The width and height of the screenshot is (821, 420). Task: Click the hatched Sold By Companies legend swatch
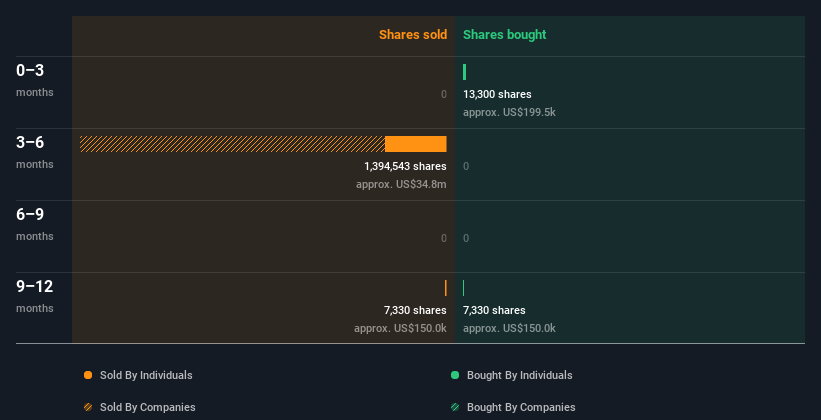pos(88,407)
